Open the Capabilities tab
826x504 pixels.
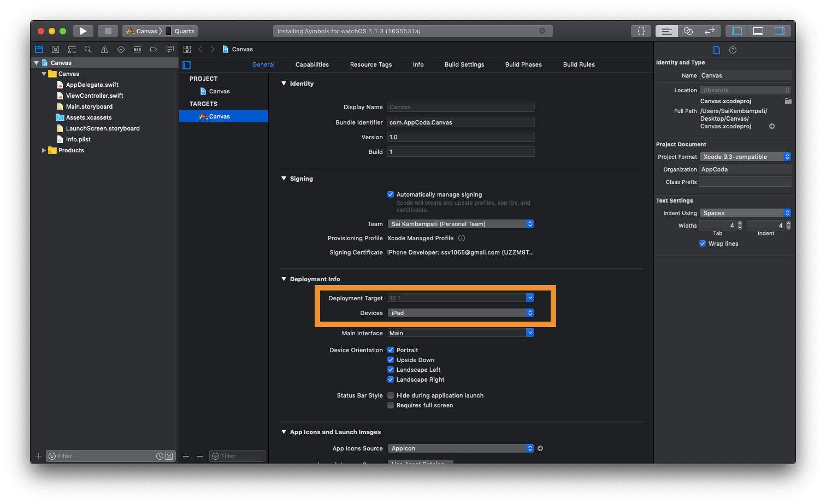pos(312,64)
